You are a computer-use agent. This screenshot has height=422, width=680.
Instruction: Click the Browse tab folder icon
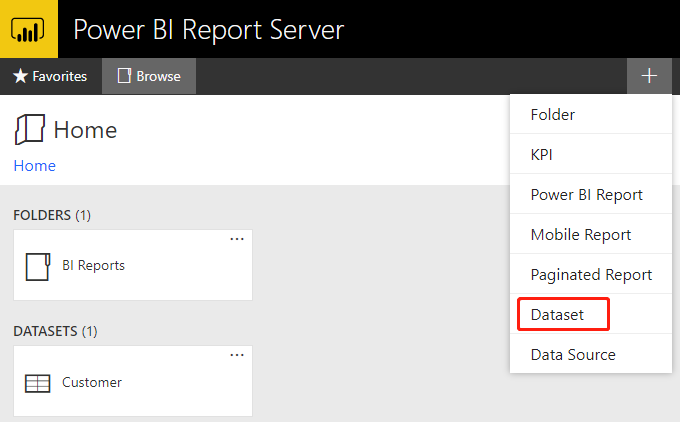tap(124, 76)
